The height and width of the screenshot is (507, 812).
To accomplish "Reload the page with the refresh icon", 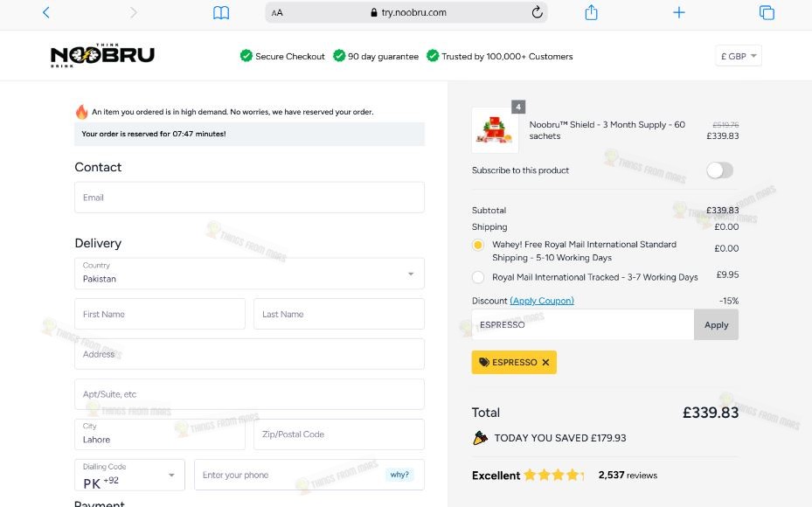I will [x=537, y=12].
